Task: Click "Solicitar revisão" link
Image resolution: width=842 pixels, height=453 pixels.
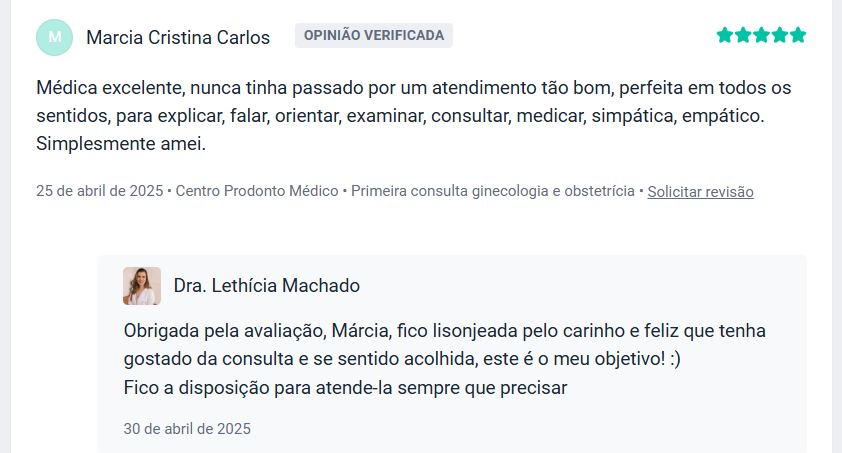Action: click(x=700, y=191)
